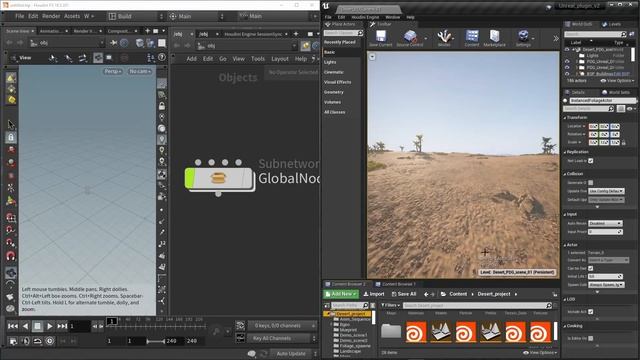The height and width of the screenshot is (360, 640).
Task: Play forward in Houdini timeline
Action: [x=49, y=326]
